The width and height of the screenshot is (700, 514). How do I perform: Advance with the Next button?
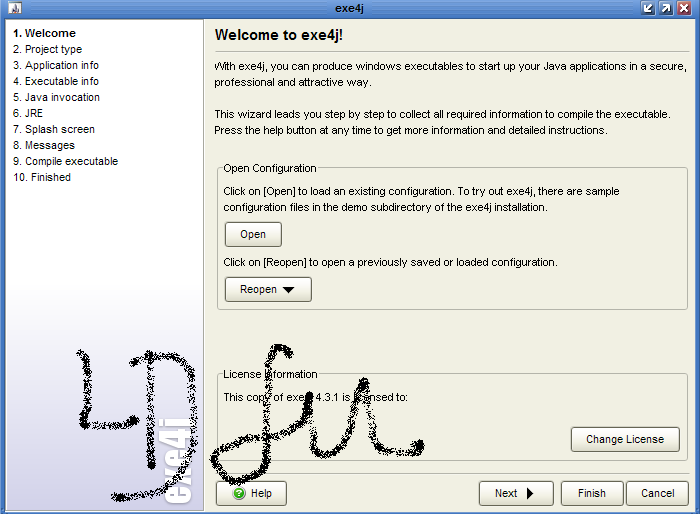coord(516,493)
